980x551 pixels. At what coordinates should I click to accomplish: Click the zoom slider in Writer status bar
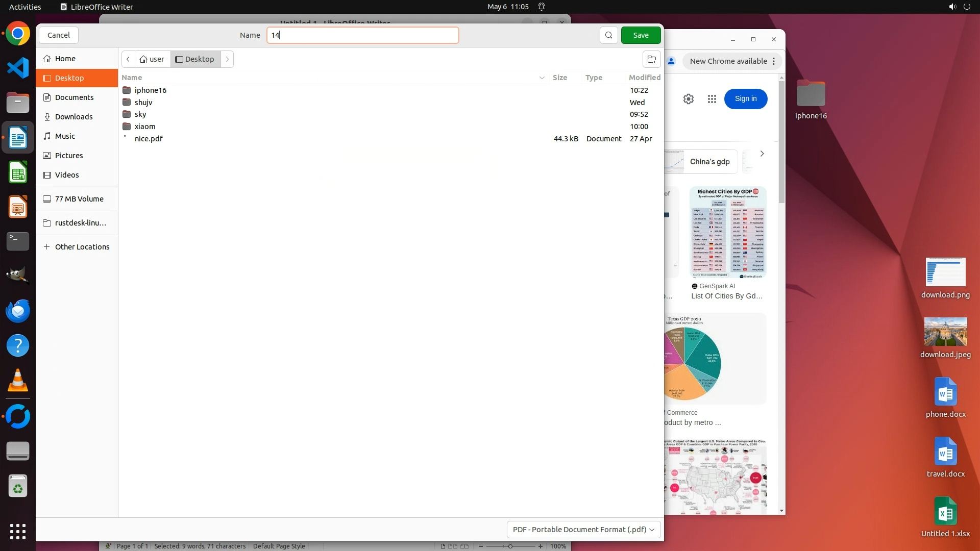point(510,546)
